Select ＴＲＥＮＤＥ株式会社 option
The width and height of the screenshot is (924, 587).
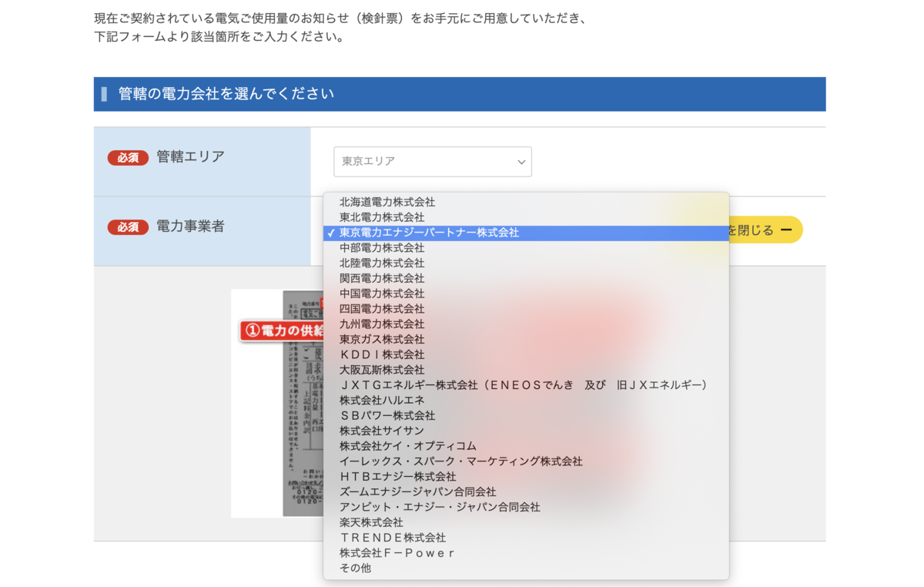[526, 538]
